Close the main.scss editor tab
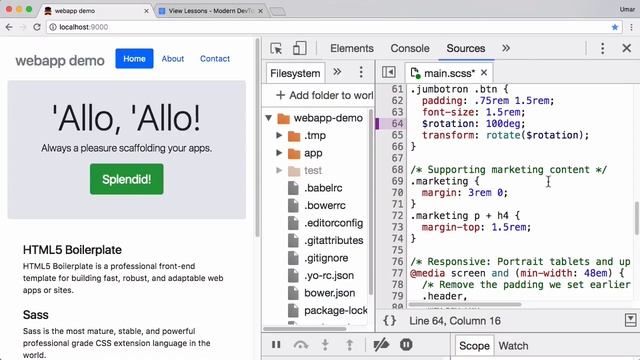This screenshot has width=640, height=360. [x=484, y=73]
